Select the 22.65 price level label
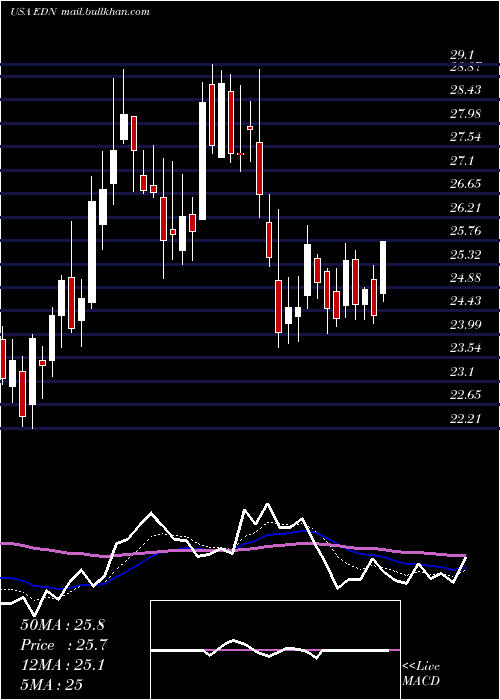The width and height of the screenshot is (500, 700). [466, 395]
